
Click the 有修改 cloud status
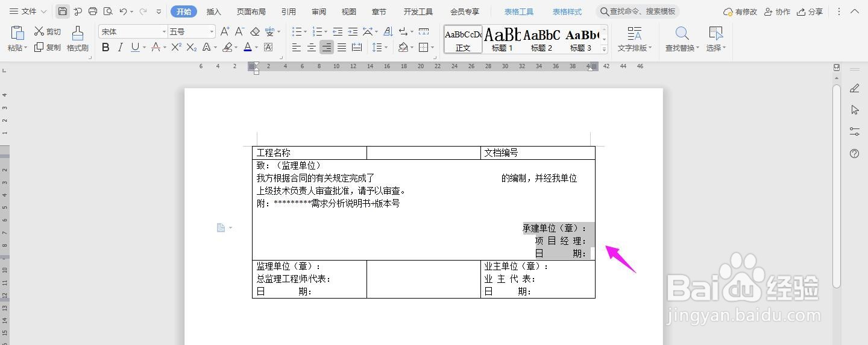(x=740, y=11)
